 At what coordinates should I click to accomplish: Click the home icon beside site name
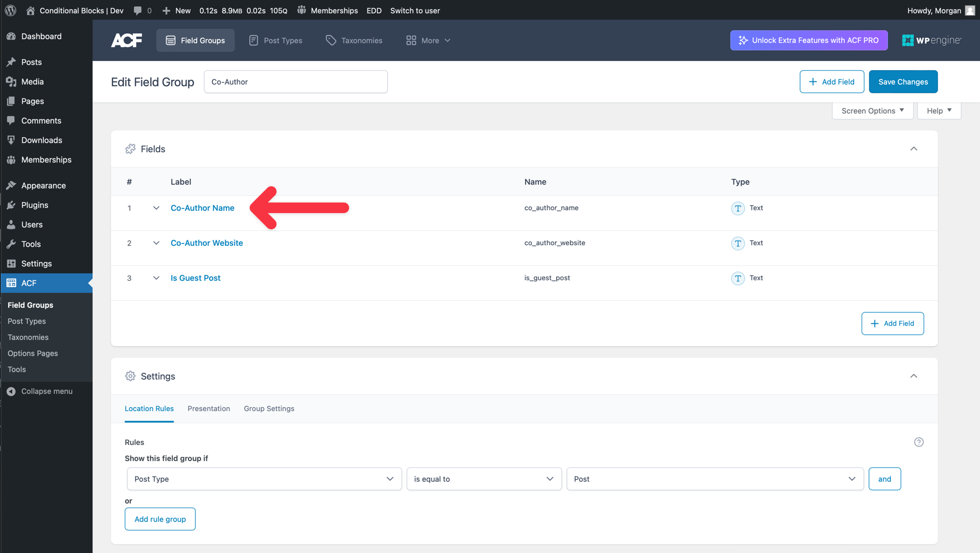[30, 10]
